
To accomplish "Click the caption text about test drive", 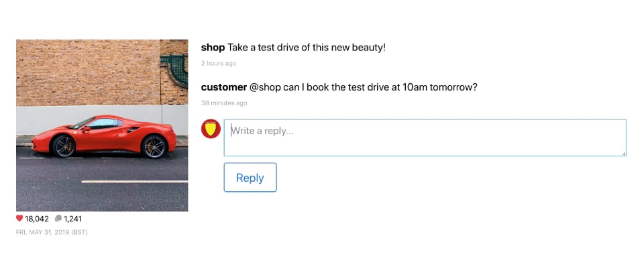I will tap(307, 48).
